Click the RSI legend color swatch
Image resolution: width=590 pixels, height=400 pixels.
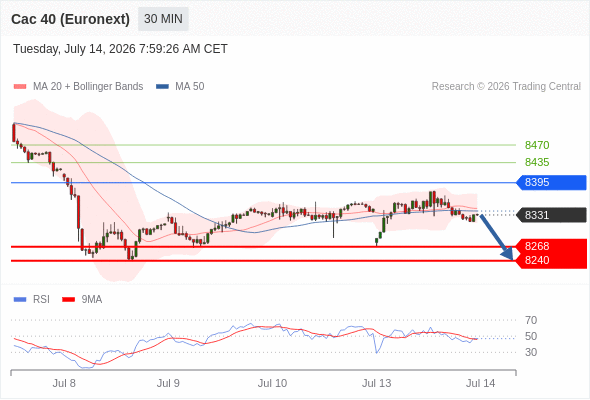[20, 300]
